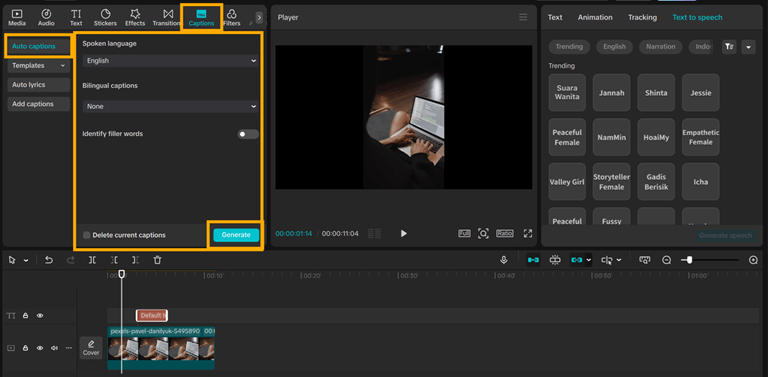Enter fullscreen preview
The width and height of the screenshot is (768, 377).
click(528, 234)
